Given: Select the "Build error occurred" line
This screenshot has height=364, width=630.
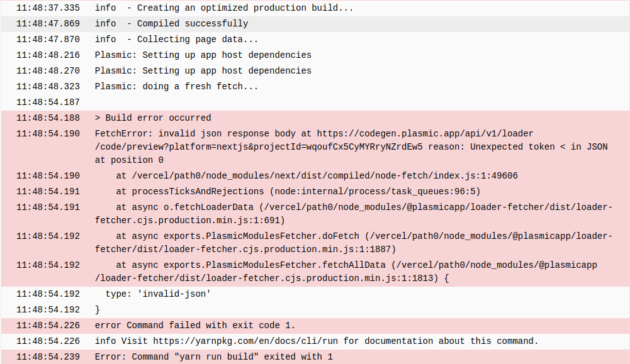Looking at the screenshot, I should point(153,118).
